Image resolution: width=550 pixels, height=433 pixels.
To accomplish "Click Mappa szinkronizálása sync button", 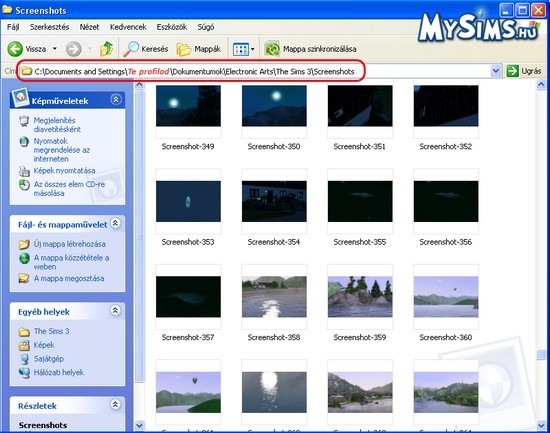I will (310, 49).
